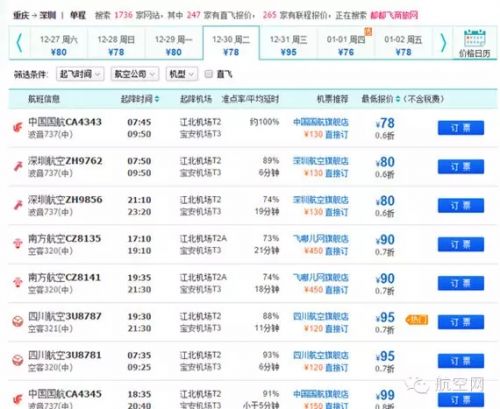500x409 pixels.
Task: Open Sichuan Airlines flagship store link for 3U8787
Action: (321, 316)
